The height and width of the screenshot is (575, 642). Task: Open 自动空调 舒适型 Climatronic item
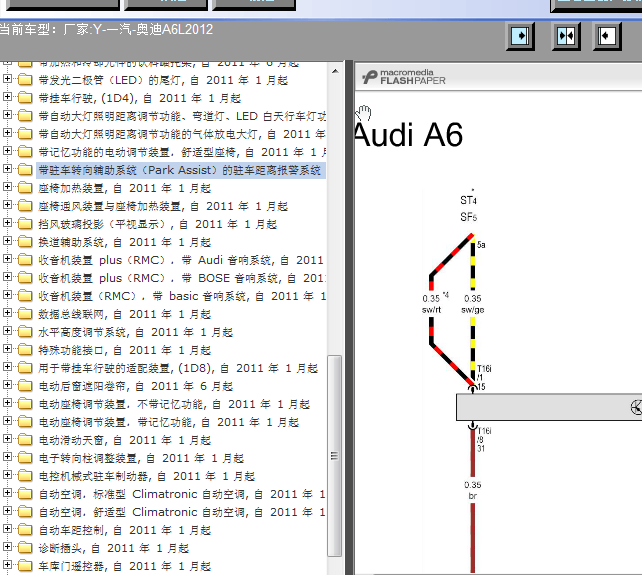(x=182, y=513)
